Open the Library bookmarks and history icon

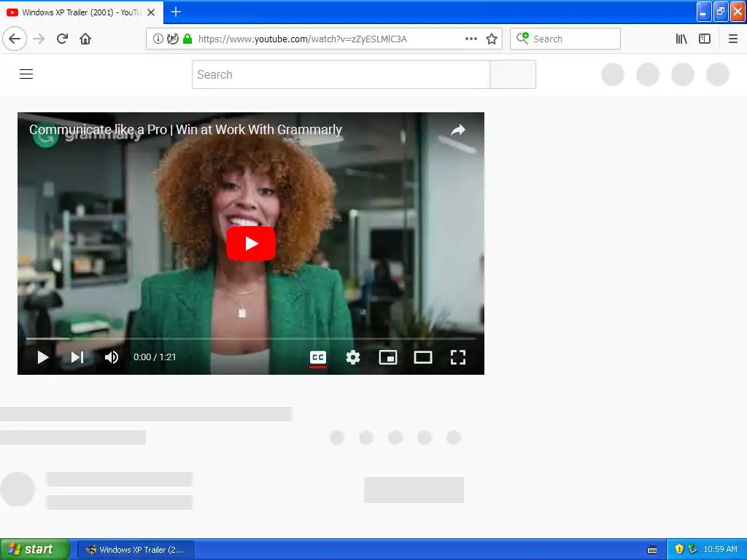click(x=681, y=39)
